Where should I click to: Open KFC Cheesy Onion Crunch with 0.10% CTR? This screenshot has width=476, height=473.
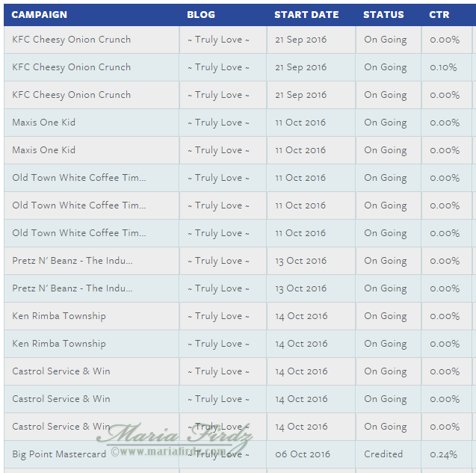coord(71,67)
